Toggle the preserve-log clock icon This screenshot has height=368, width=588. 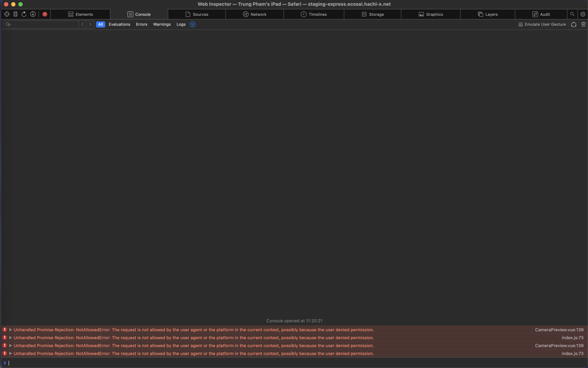pos(573,24)
